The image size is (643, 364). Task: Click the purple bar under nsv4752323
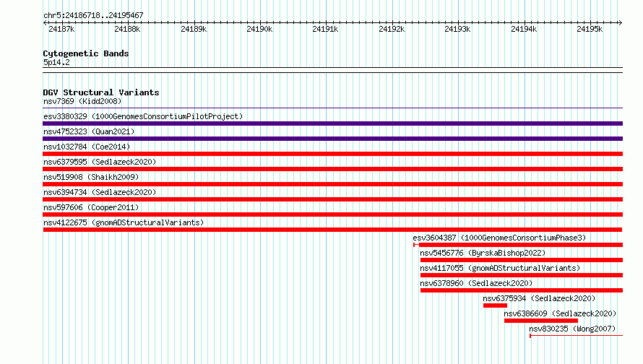point(332,139)
